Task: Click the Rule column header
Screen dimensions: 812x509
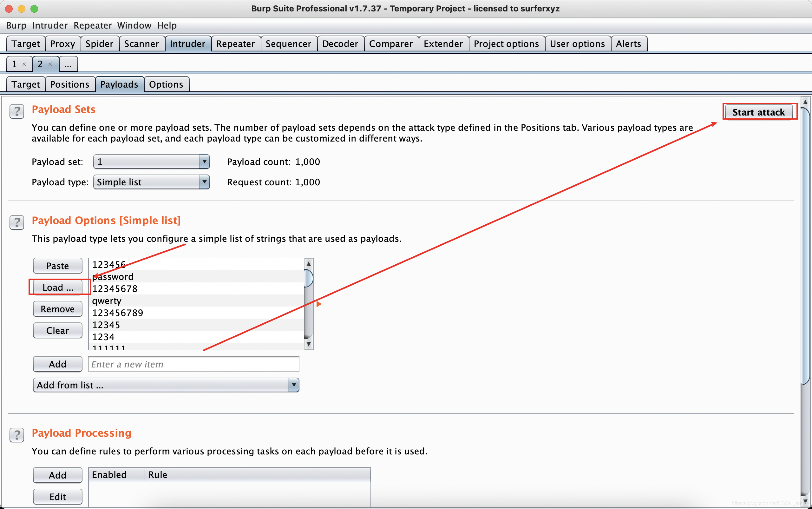Action: click(258, 474)
